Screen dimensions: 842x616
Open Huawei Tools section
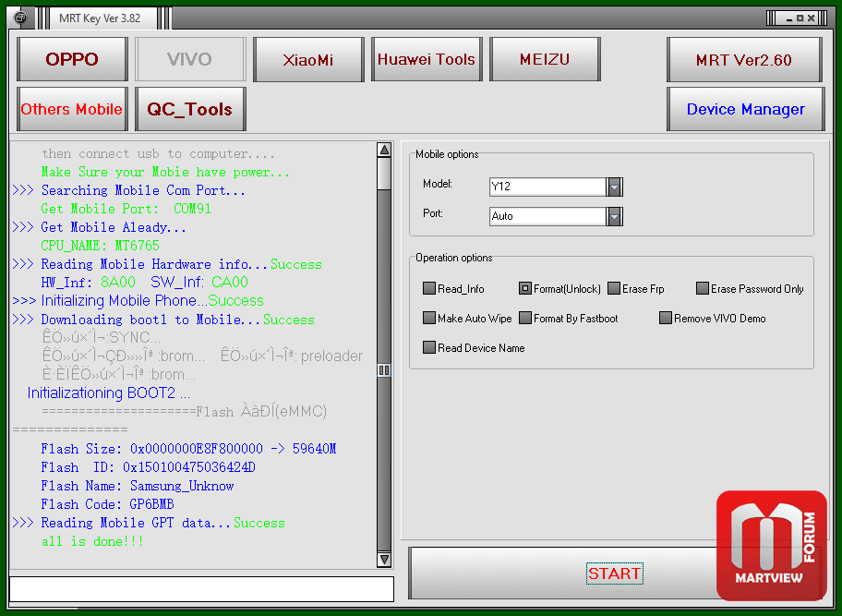tap(427, 59)
